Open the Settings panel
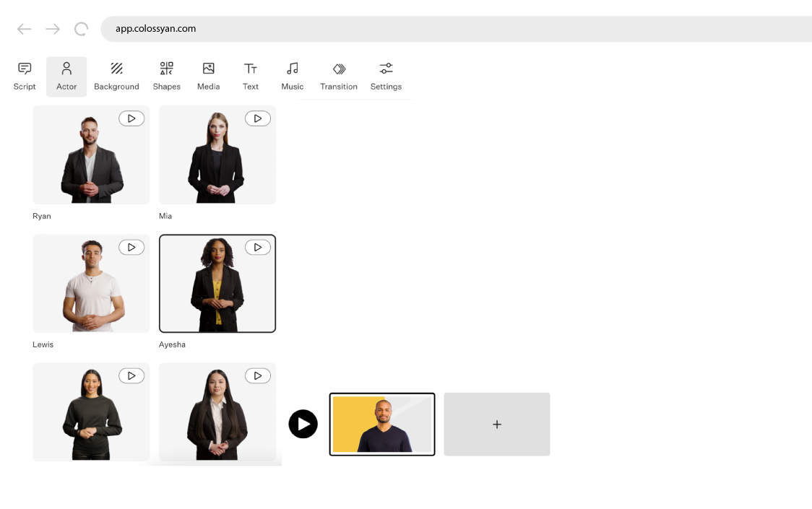The image size is (812, 509). pyautogui.click(x=385, y=76)
